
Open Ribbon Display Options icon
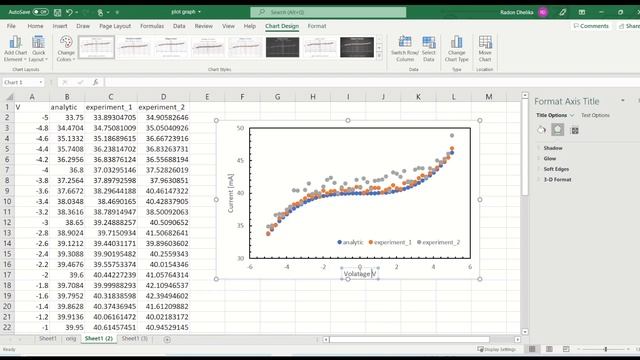click(582, 12)
